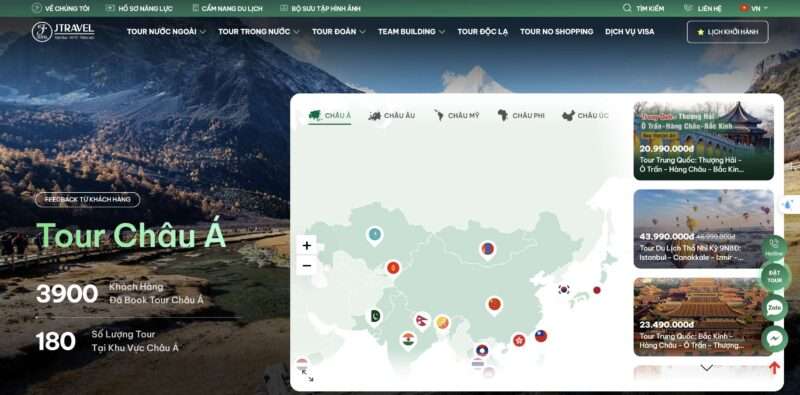Select the China flag pin on map
Screen dimensions: 800x395
click(x=494, y=305)
